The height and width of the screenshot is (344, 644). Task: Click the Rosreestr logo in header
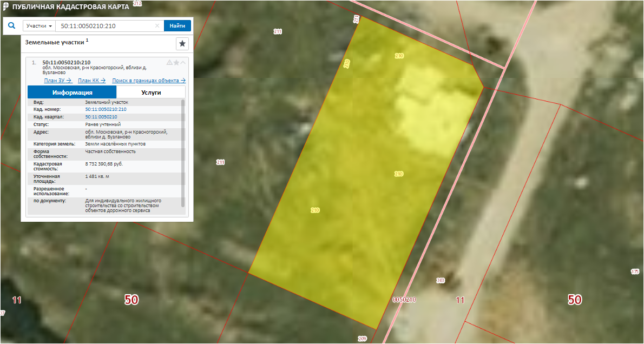5,6
